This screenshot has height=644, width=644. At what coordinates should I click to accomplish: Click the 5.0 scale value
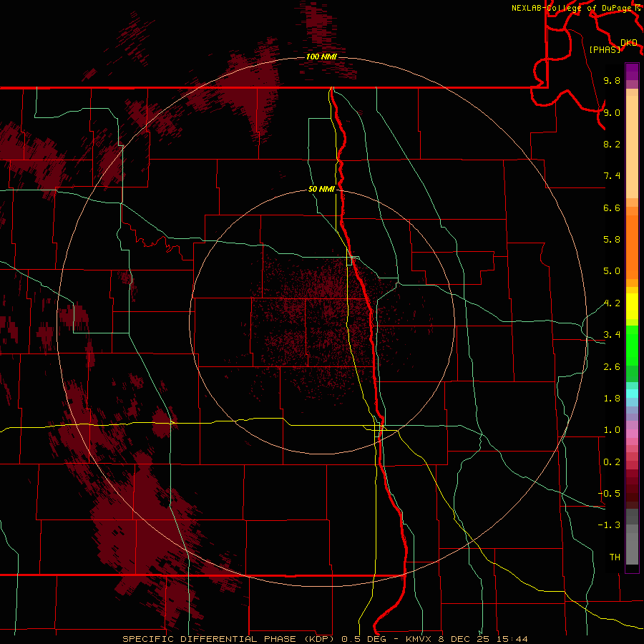[x=612, y=271]
